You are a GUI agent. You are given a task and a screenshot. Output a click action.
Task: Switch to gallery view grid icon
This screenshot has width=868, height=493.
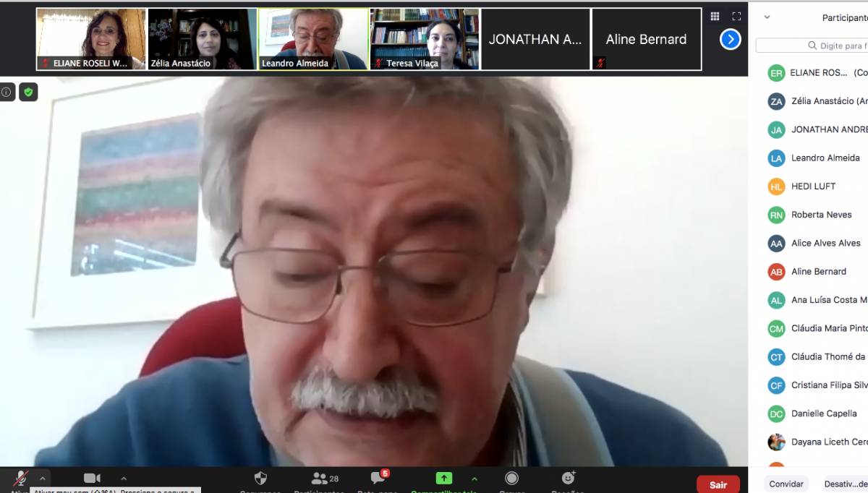[715, 17]
